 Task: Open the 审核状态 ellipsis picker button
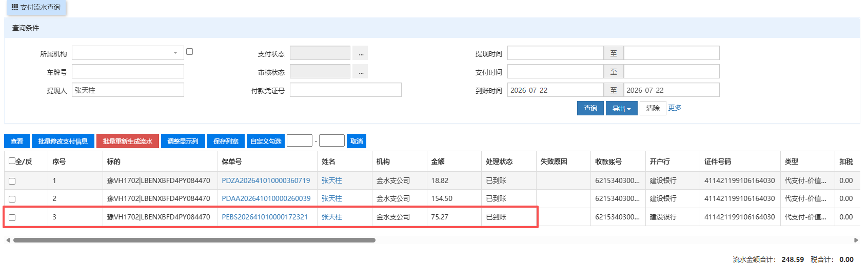361,72
